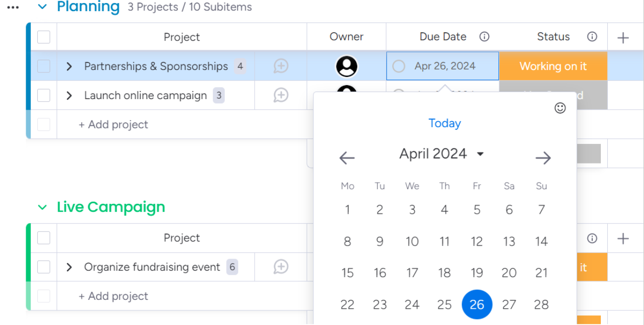Click the info icon next to Due Date
644x325 pixels.
484,37
